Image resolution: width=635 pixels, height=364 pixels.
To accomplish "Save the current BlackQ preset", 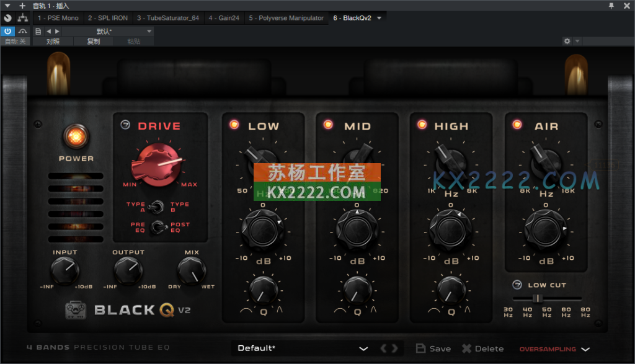I will click(433, 348).
